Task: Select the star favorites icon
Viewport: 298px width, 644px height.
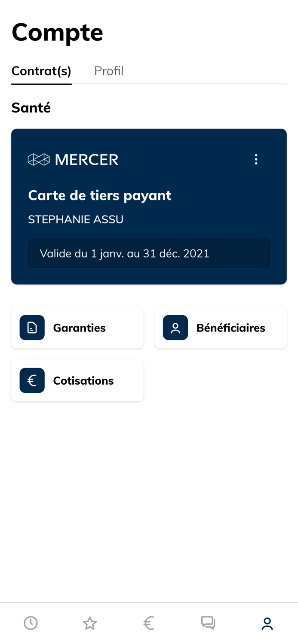Action: pos(89,623)
